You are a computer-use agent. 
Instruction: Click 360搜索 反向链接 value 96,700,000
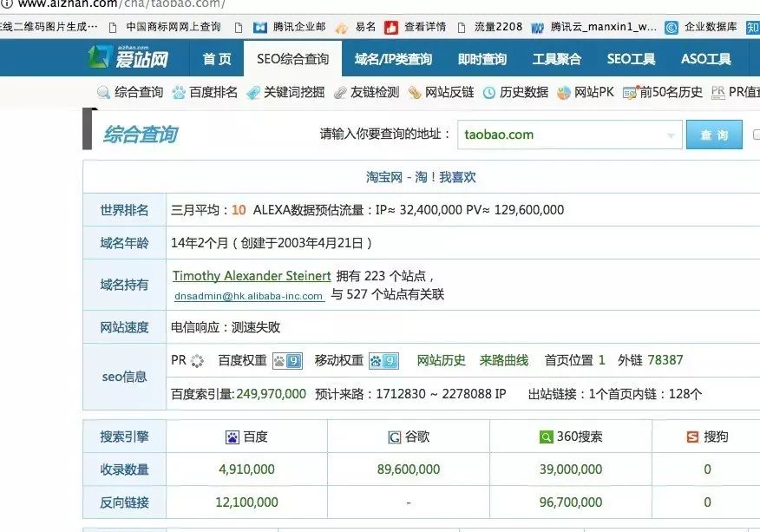click(571, 502)
